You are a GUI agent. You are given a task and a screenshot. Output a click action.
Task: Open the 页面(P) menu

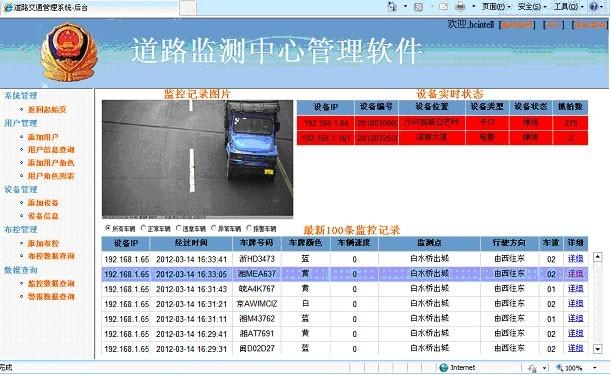(496, 7)
